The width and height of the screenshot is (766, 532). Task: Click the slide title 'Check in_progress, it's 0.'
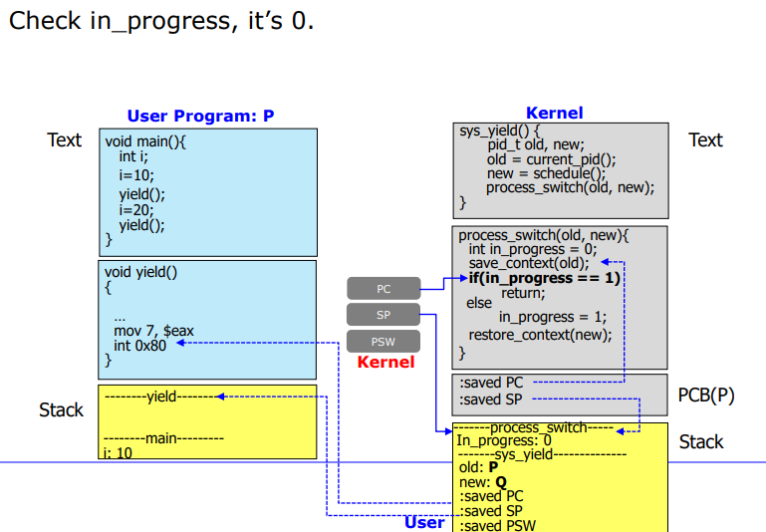pos(161,22)
